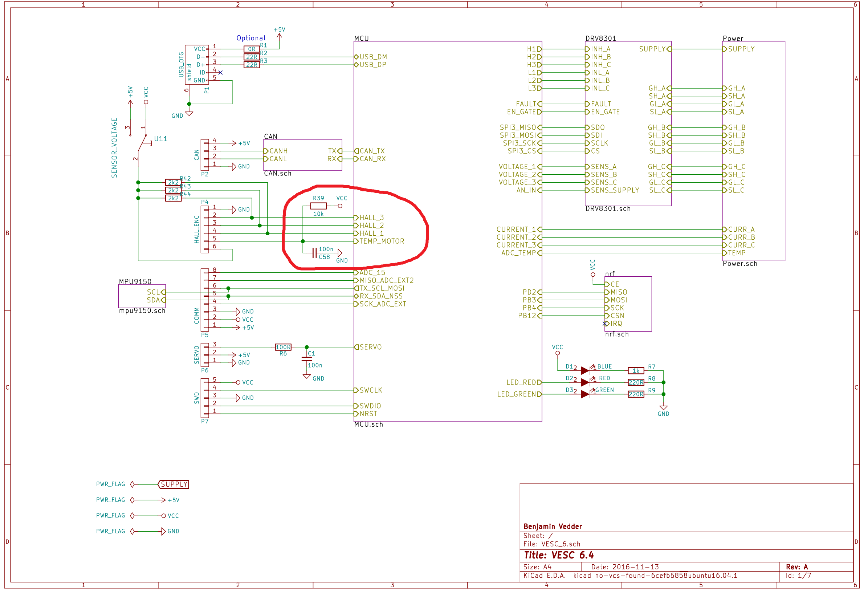
Task: Select the C1 100n capacitor near SERVO
Action: pyautogui.click(x=307, y=359)
